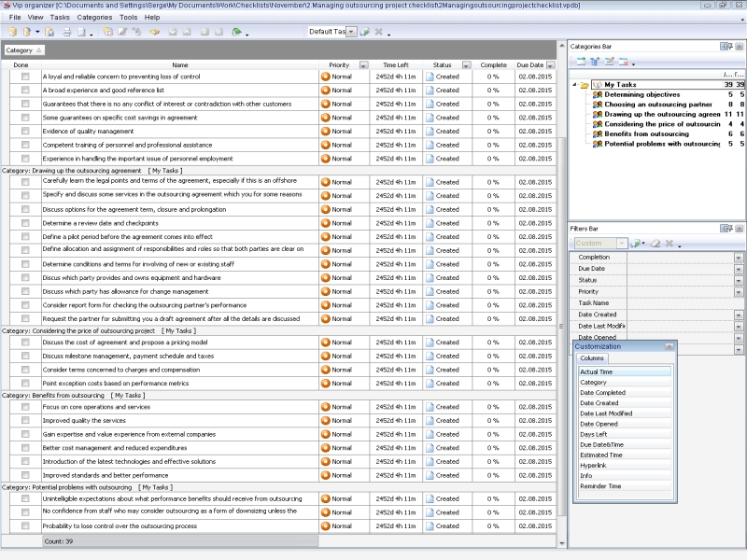
Task: Expand the Completion filter dropdown
Action: point(739,257)
